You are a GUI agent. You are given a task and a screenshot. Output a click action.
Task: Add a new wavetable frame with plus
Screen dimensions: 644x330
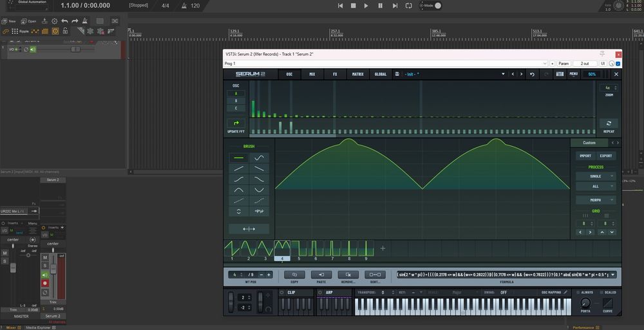coord(383,248)
